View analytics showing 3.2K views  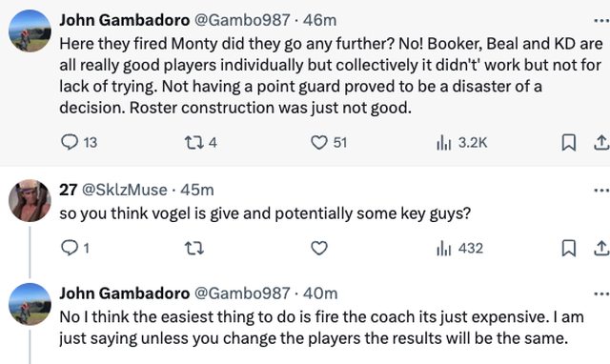tap(461, 142)
